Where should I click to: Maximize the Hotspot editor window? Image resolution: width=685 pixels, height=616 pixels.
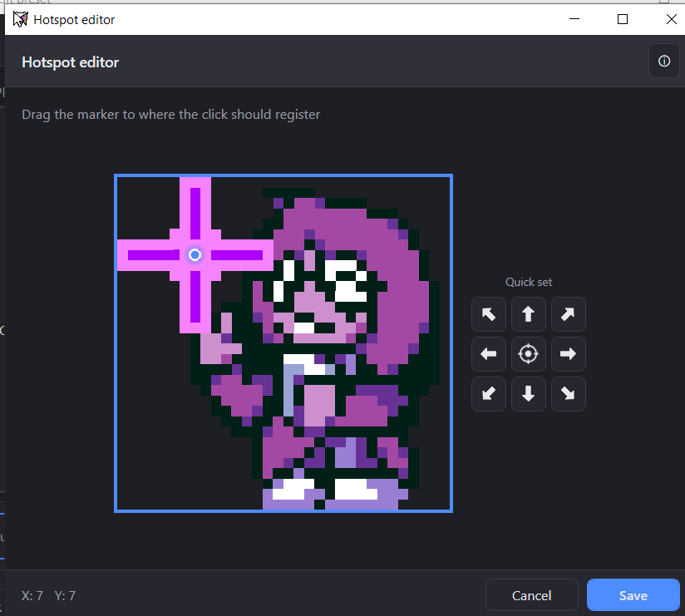(x=623, y=19)
